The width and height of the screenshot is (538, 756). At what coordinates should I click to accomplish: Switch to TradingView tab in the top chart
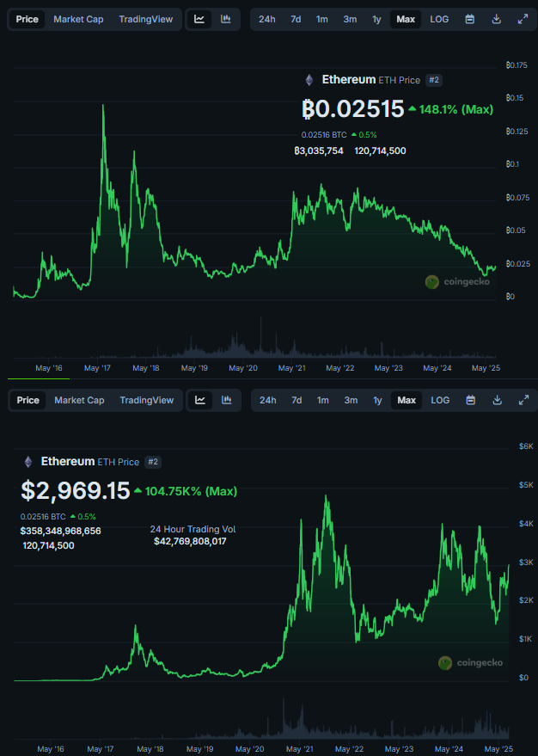pyautogui.click(x=146, y=19)
